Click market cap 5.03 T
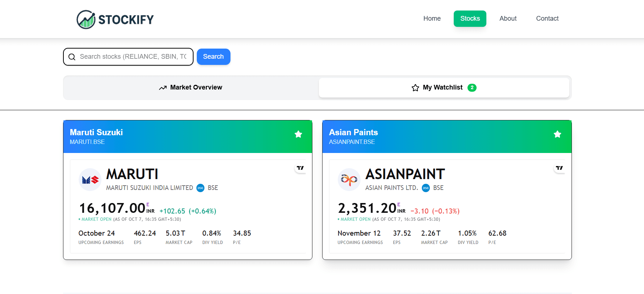This screenshot has height=294, width=644. point(175,233)
